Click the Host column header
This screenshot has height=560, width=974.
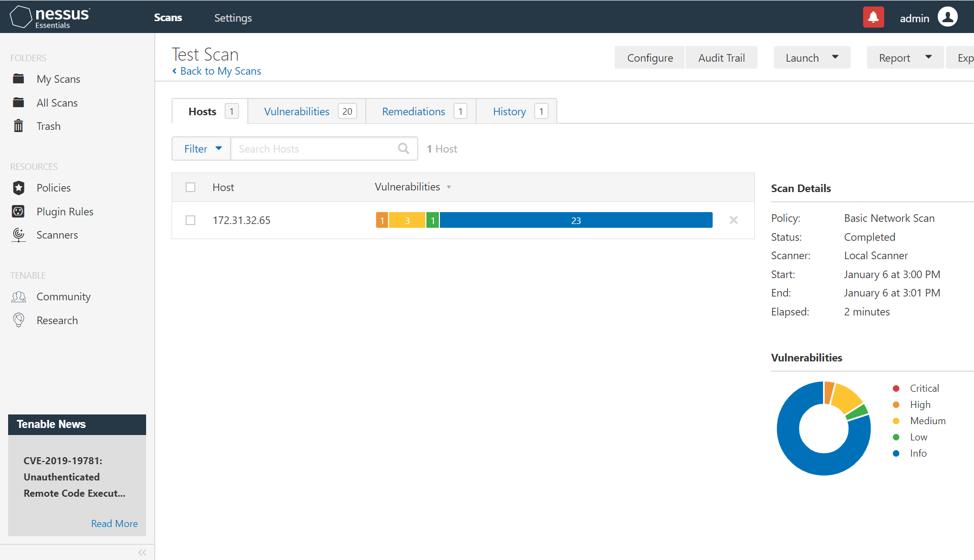coord(223,187)
